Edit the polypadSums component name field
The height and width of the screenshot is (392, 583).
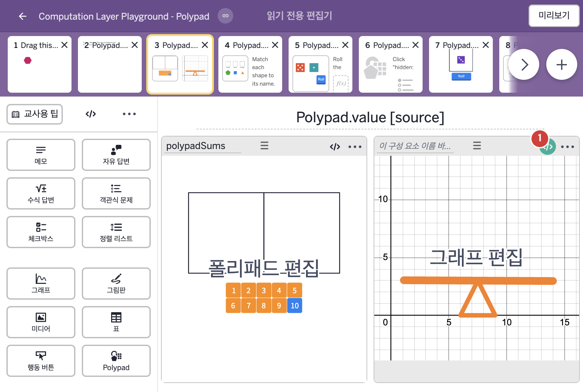click(203, 146)
